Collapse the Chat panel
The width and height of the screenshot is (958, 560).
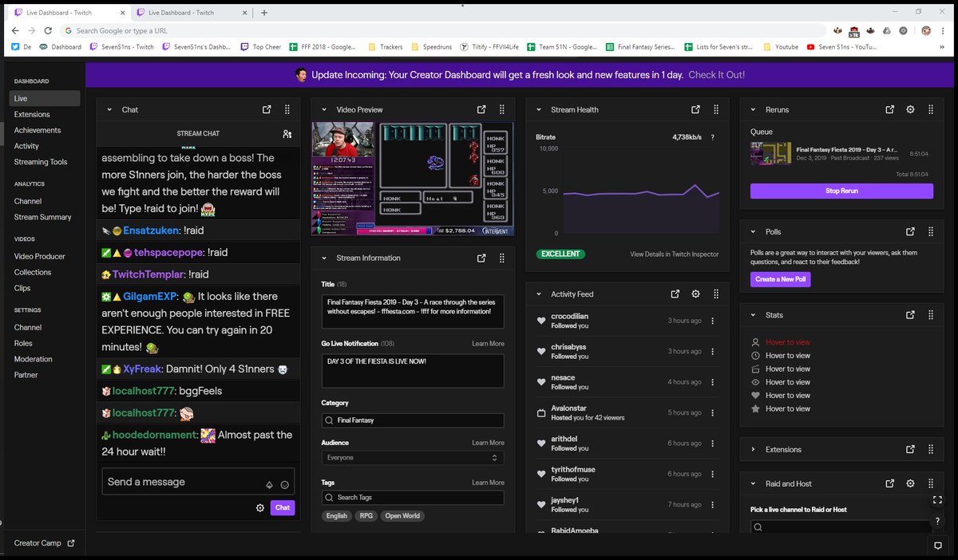click(109, 109)
